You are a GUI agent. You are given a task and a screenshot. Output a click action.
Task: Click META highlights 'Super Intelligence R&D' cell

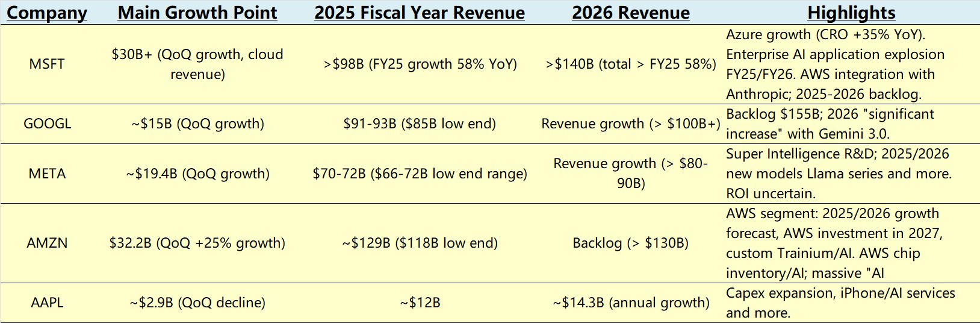pos(839,174)
